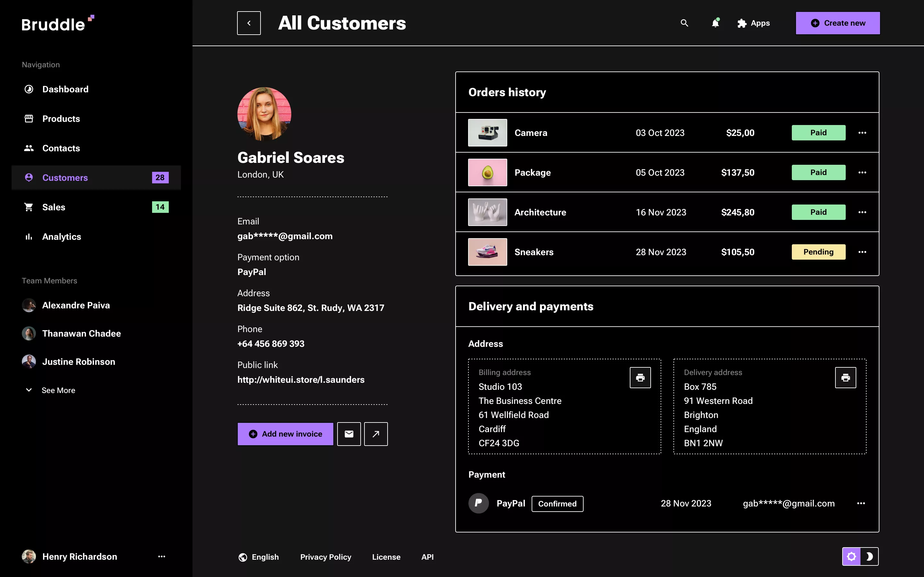The width and height of the screenshot is (924, 577).
Task: Open the Privacy Policy link
Action: (325, 557)
